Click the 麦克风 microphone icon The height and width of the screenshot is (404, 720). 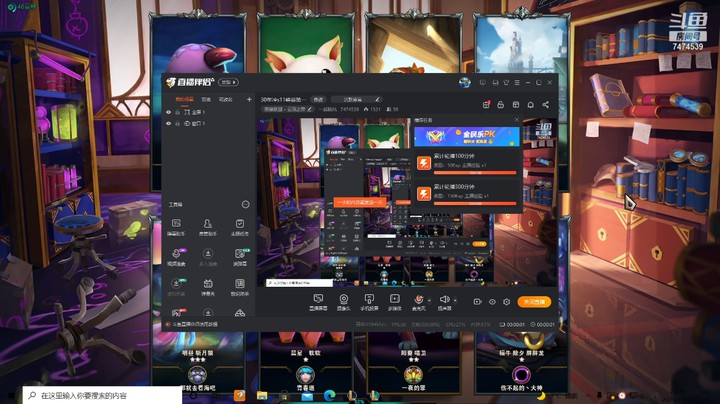point(418,302)
